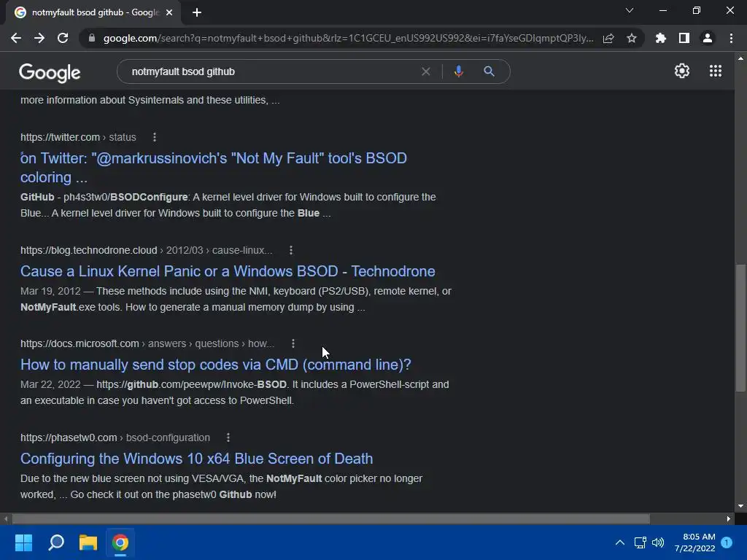Show hidden system tray icons
Image resolution: width=747 pixels, height=560 pixels.
pos(620,542)
